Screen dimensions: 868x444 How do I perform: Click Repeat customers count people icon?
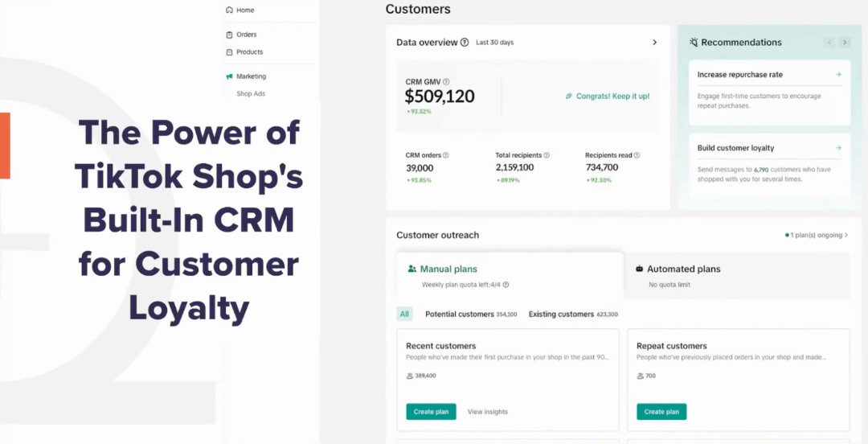(641, 376)
